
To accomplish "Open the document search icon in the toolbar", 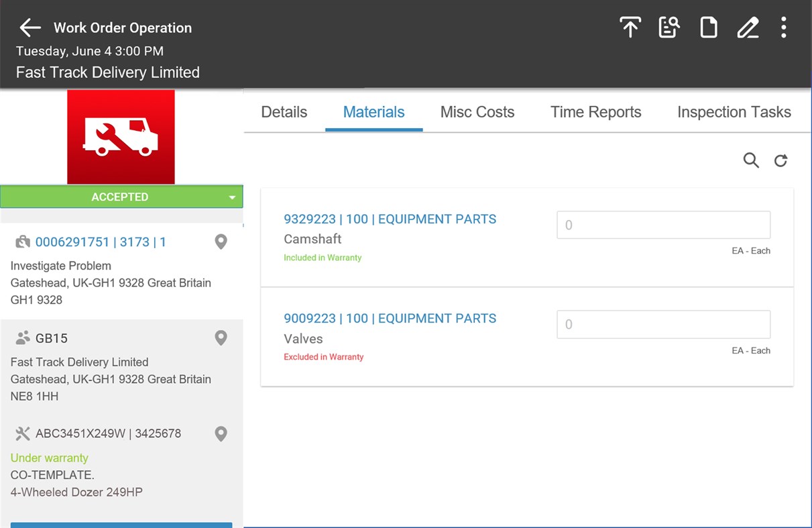I will pos(669,28).
